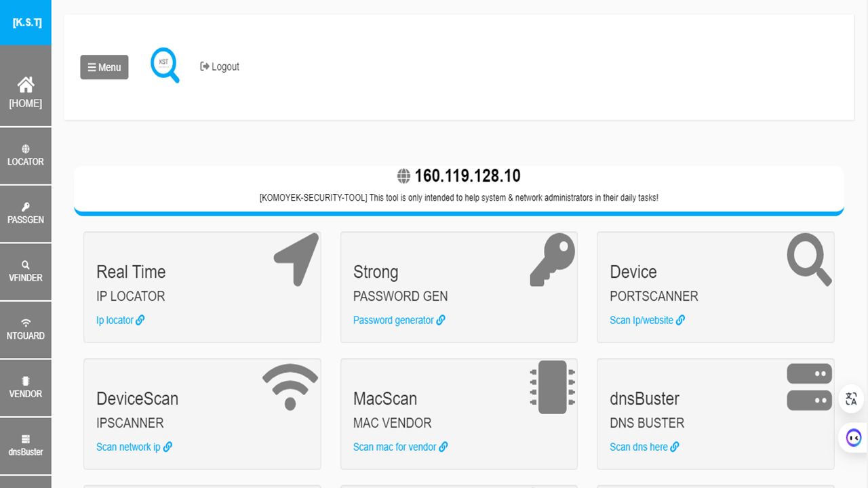Click the translate floating icon

(x=852, y=399)
